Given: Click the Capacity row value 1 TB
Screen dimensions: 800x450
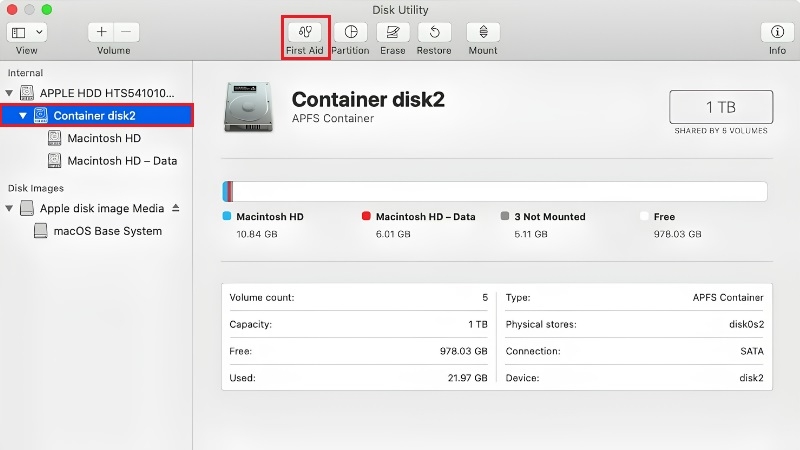Looking at the screenshot, I should (x=478, y=324).
